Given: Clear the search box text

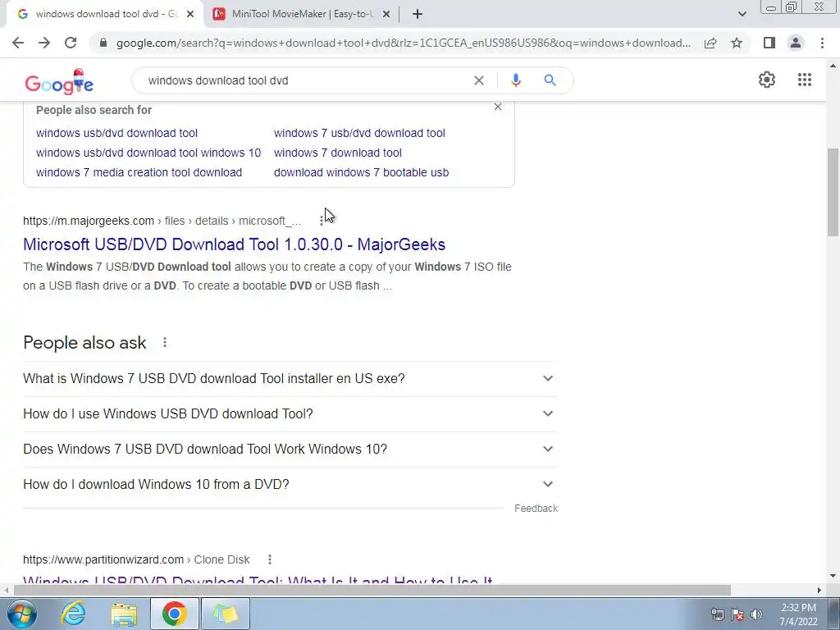Looking at the screenshot, I should pos(479,80).
